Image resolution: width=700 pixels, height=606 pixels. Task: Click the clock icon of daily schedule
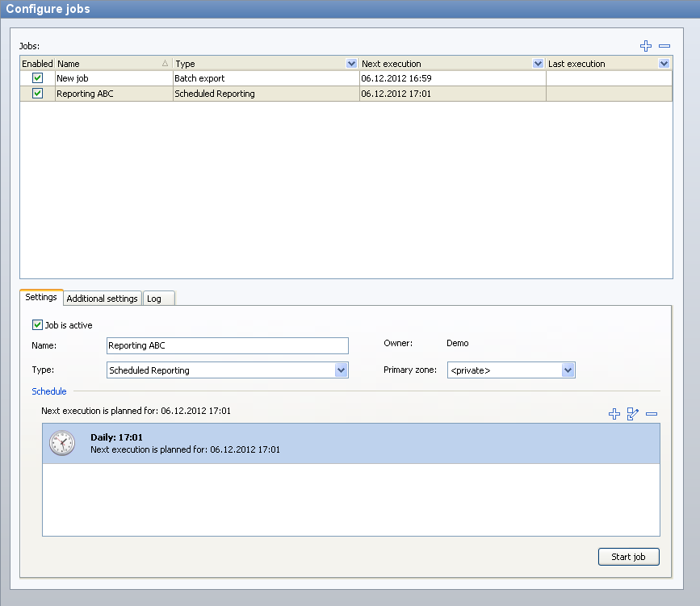[61, 443]
